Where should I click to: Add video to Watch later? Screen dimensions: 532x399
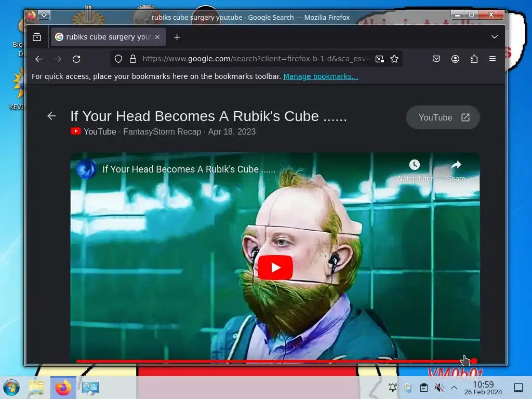[415, 170]
